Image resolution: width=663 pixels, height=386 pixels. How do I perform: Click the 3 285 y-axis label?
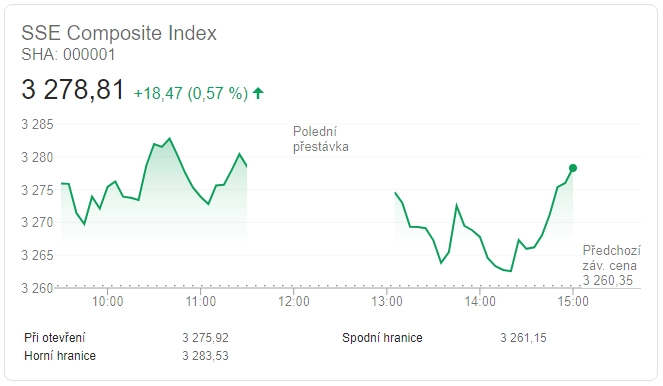[38, 124]
